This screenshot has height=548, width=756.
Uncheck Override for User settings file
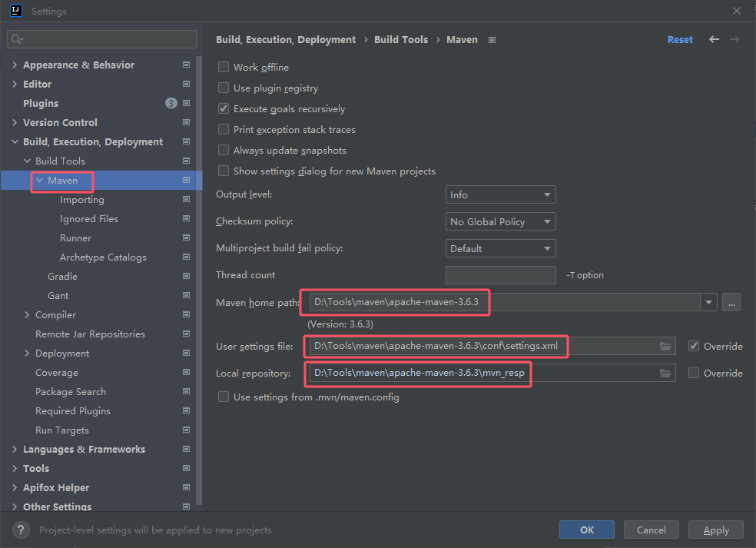pos(692,346)
